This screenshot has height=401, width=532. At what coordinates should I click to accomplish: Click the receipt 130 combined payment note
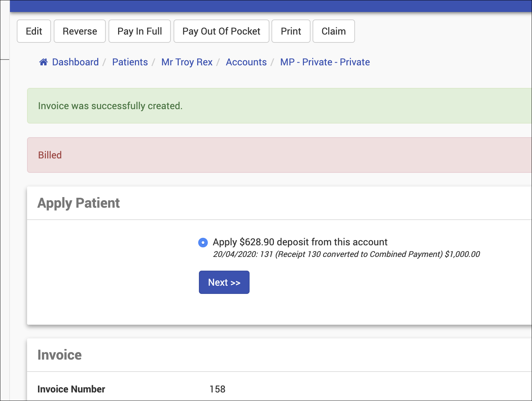[x=346, y=254]
